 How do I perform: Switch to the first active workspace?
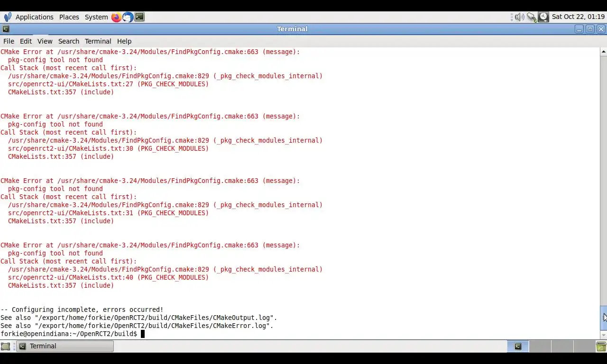(x=518, y=346)
